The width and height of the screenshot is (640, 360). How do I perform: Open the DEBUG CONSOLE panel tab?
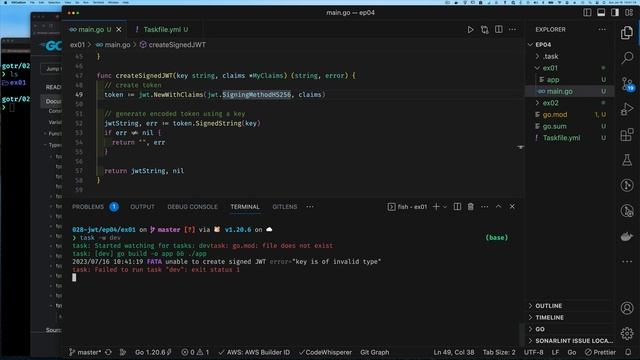[192, 207]
